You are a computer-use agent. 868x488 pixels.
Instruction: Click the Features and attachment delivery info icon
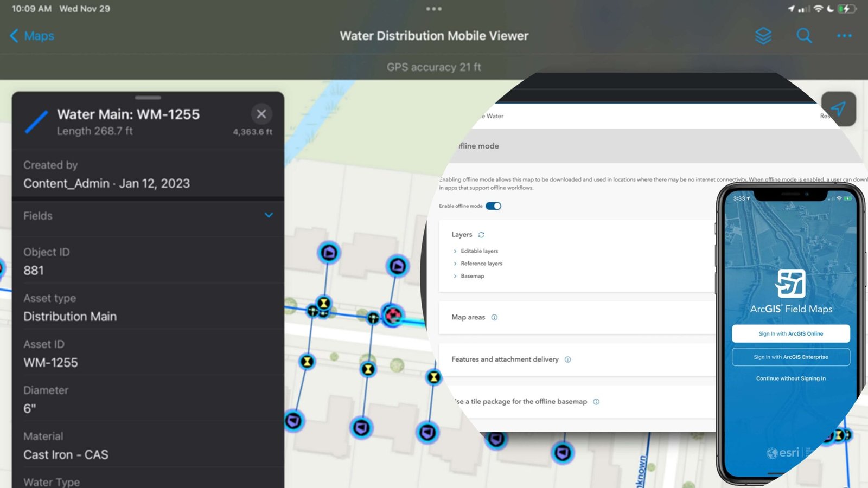pyautogui.click(x=567, y=359)
